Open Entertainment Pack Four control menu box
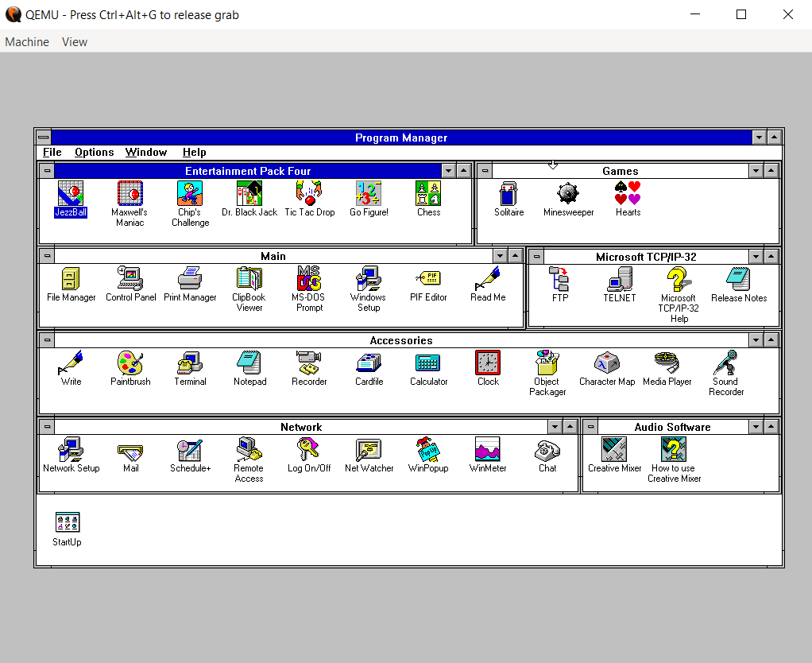 (x=47, y=170)
